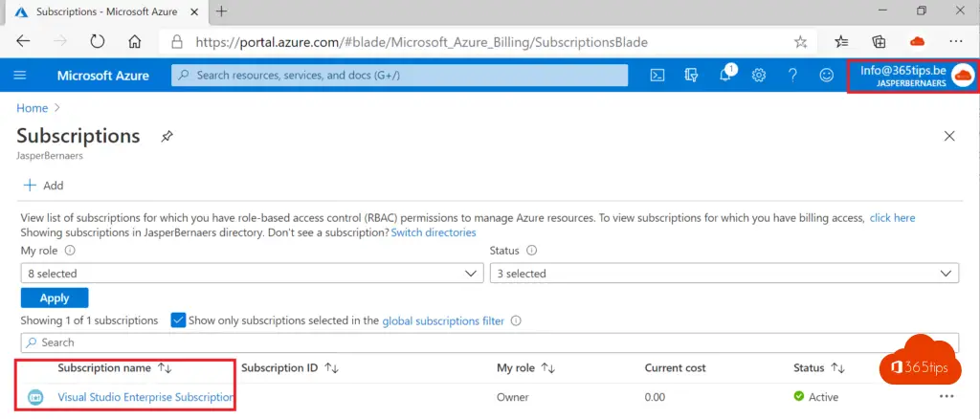Image resolution: width=980 pixels, height=419 pixels.
Task: Open Azure Cloud Shell icon
Action: pyautogui.click(x=657, y=76)
